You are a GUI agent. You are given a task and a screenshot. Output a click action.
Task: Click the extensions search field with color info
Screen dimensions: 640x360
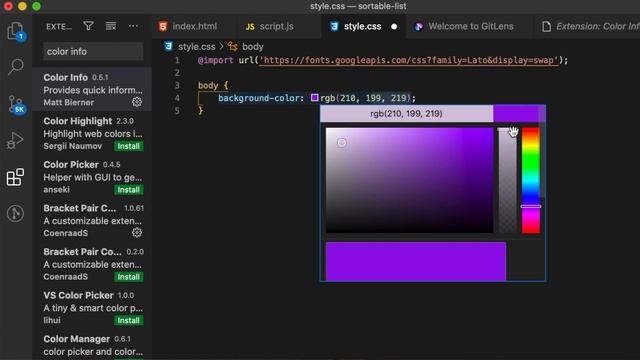pyautogui.click(x=93, y=51)
